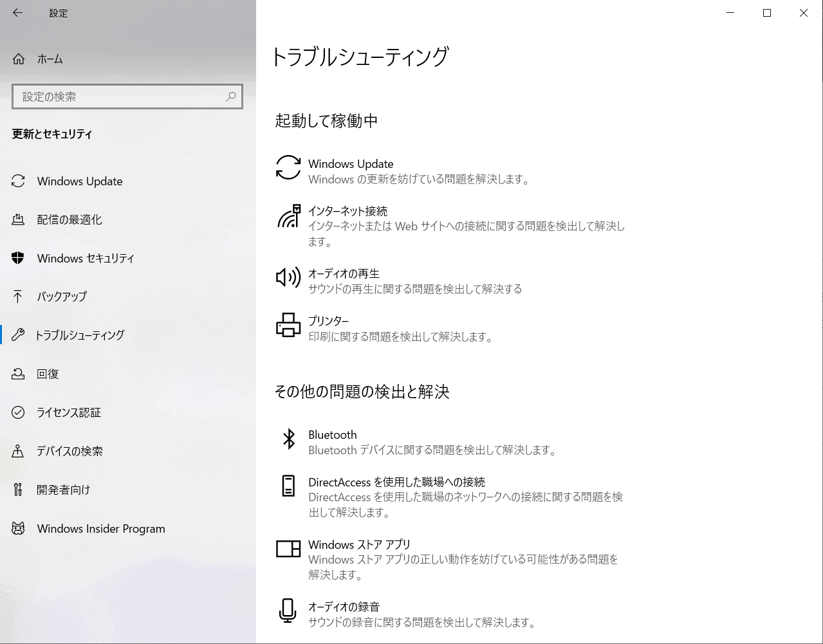This screenshot has height=644, width=823.
Task: Click the 起動して稼働中 heading
Action: (x=326, y=120)
